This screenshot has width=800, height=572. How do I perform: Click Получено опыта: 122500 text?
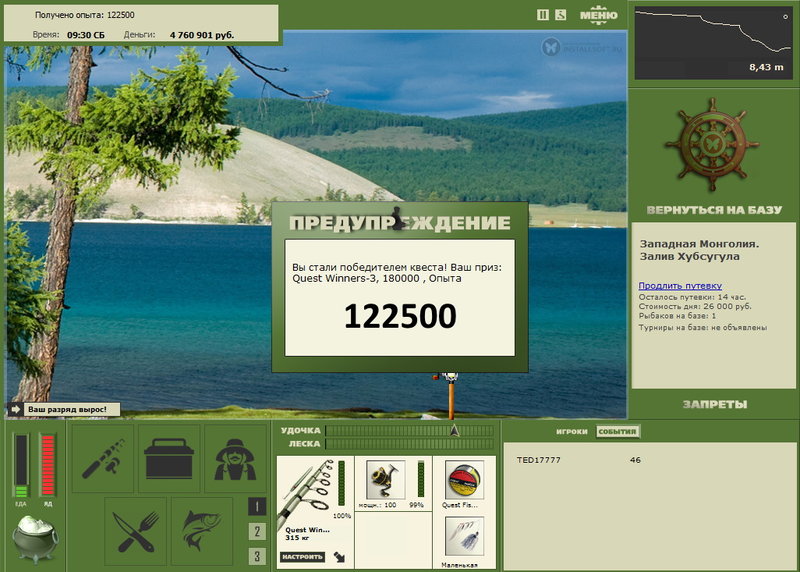[x=85, y=15]
